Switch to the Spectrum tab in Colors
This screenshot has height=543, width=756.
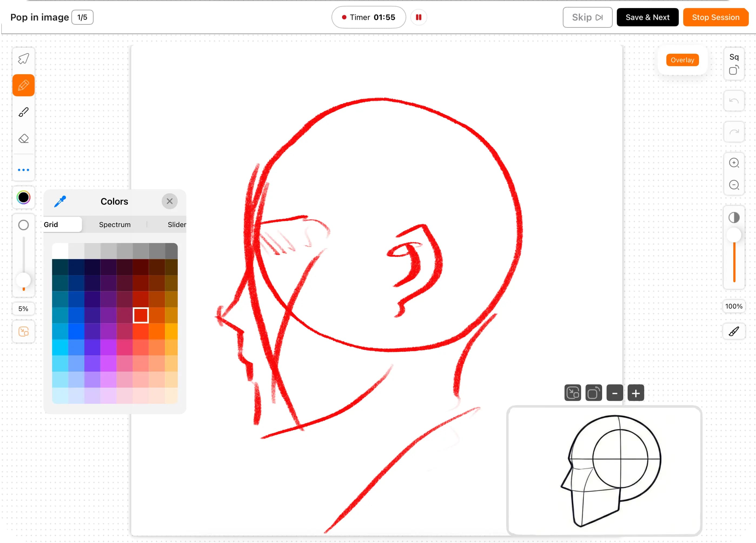tap(114, 224)
